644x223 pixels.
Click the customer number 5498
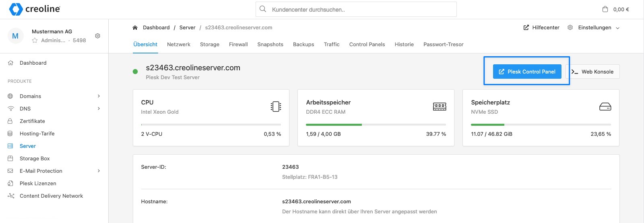click(x=79, y=40)
